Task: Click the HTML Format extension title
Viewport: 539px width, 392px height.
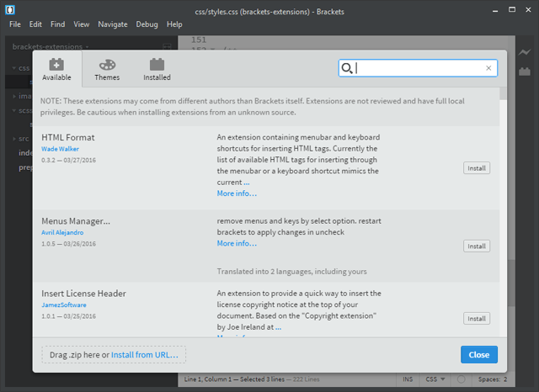Action: pos(68,137)
